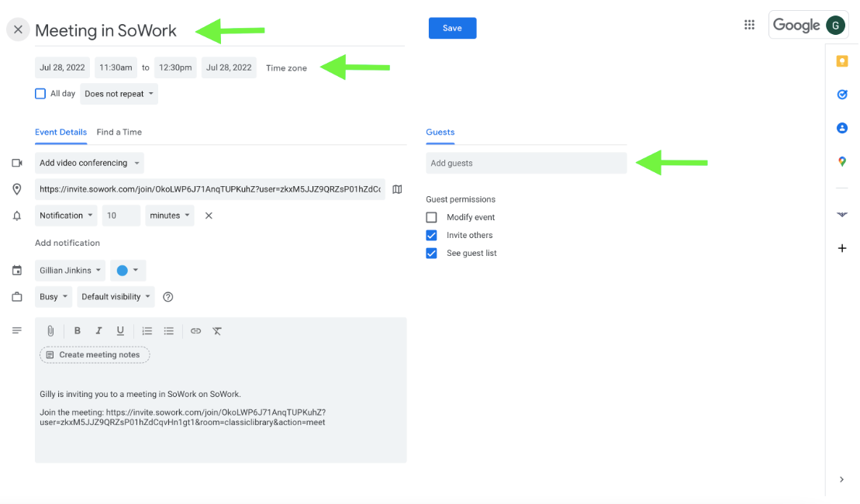Preview the location in Maps icon
This screenshot has width=860, height=504.
pos(397,189)
